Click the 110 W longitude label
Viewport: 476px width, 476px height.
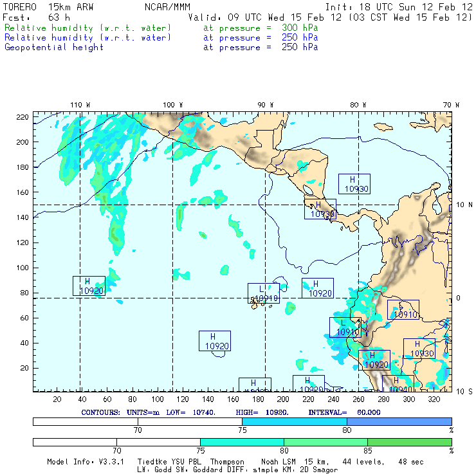click(x=80, y=105)
